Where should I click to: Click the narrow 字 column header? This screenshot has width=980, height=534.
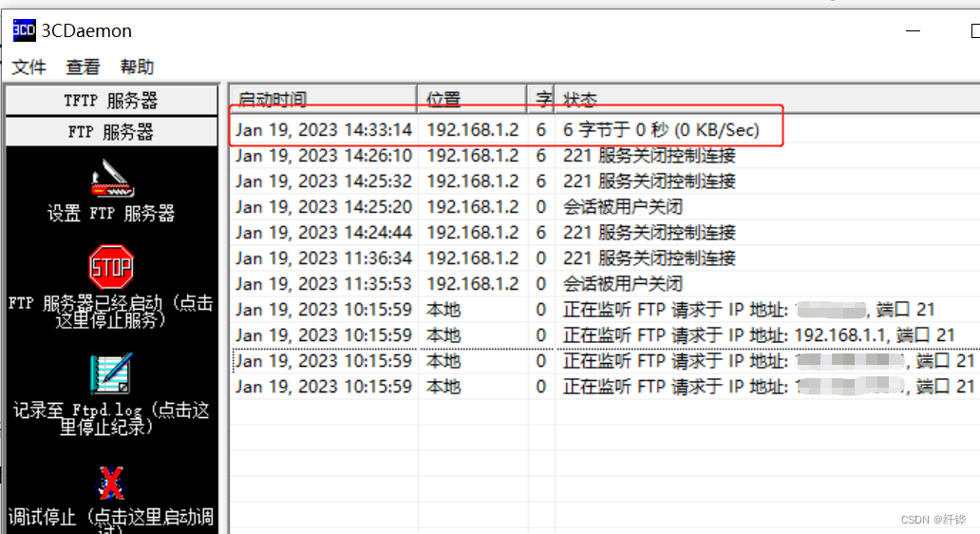click(x=541, y=99)
